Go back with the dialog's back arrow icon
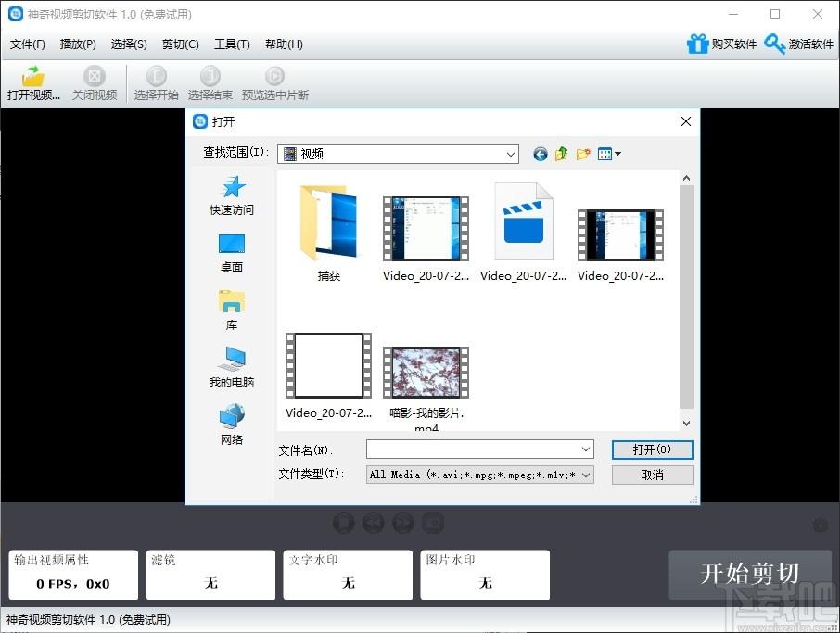 (x=541, y=154)
